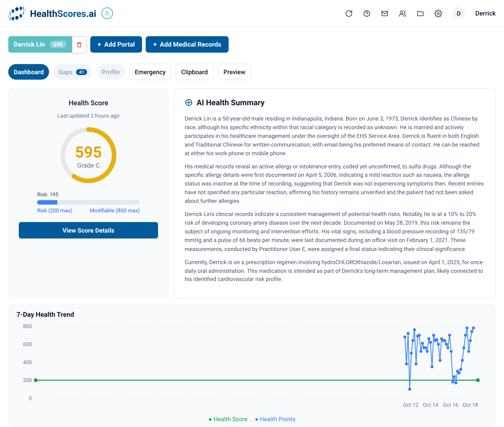The width and height of the screenshot is (504, 427).
Task: Open the users group icon
Action: pyautogui.click(x=402, y=13)
